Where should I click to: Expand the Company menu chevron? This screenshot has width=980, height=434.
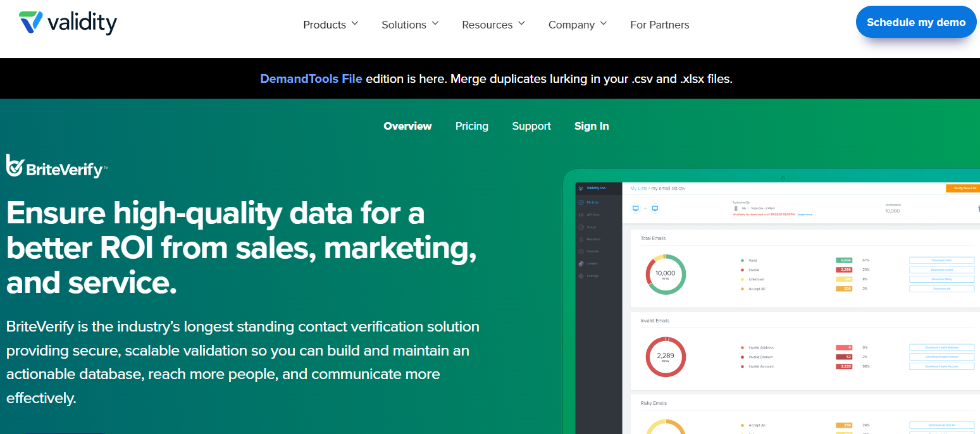604,23
